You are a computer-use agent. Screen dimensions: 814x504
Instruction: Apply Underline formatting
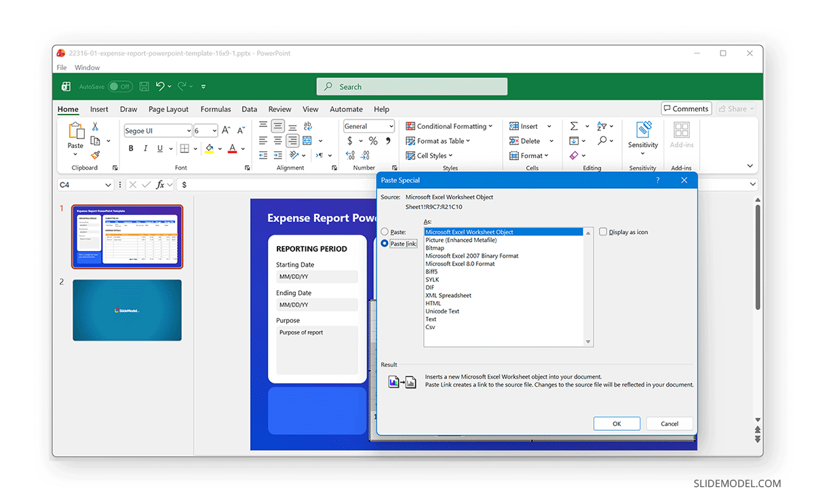tap(160, 149)
